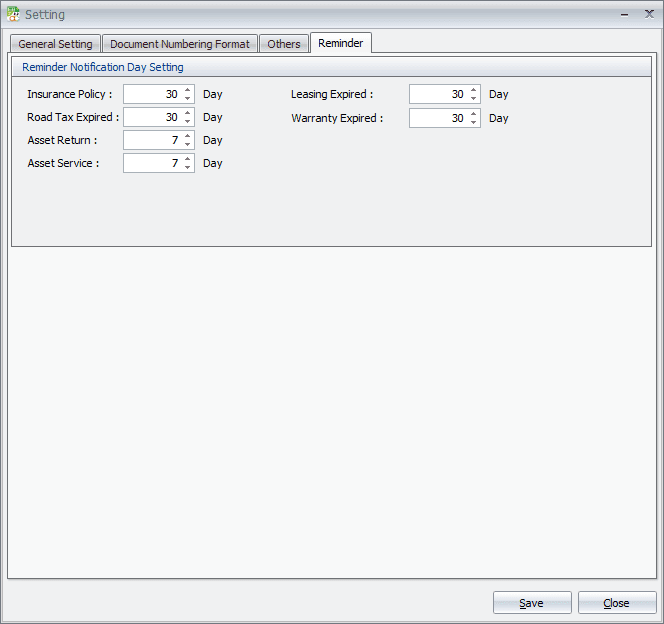
Task: Click the Insurance Policy day input field
Action: click(152, 94)
